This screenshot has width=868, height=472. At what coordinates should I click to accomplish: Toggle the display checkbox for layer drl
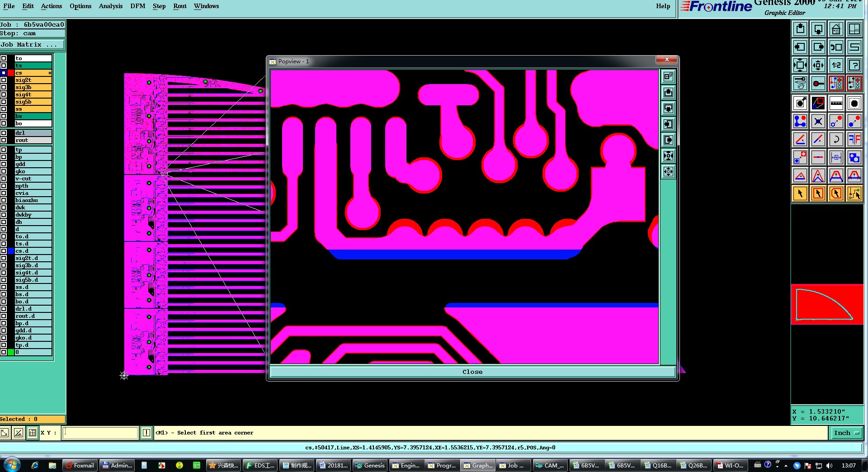(4, 133)
